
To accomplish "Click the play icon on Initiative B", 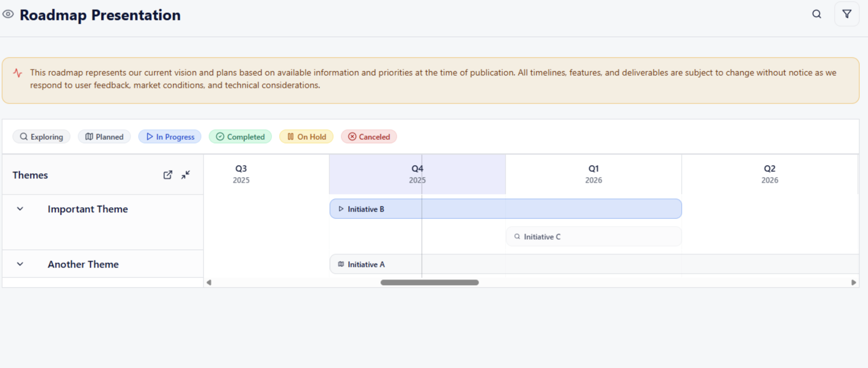I will [341, 209].
